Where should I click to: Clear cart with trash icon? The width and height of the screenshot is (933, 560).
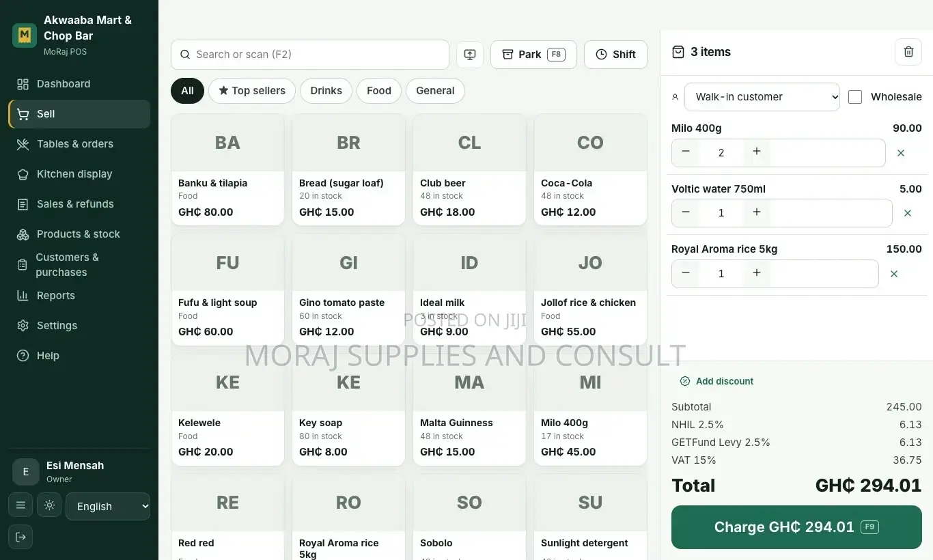pos(908,52)
